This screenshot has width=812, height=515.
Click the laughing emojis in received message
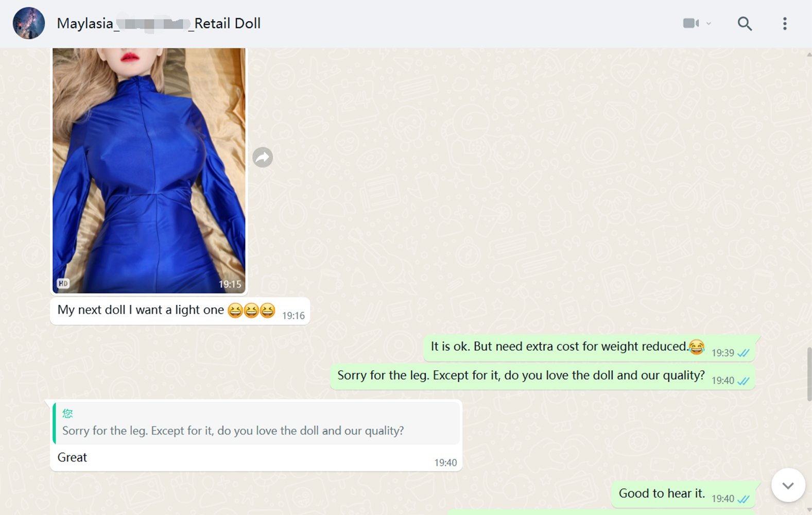tap(251, 311)
